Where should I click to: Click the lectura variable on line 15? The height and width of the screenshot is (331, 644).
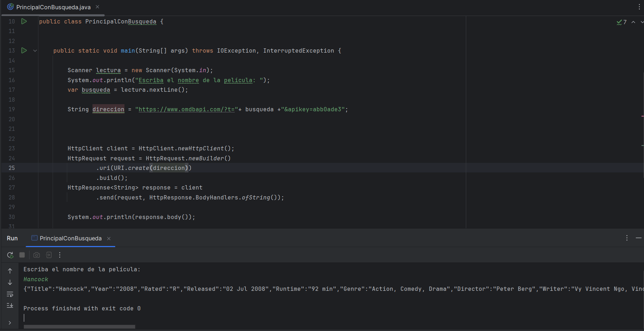108,70
